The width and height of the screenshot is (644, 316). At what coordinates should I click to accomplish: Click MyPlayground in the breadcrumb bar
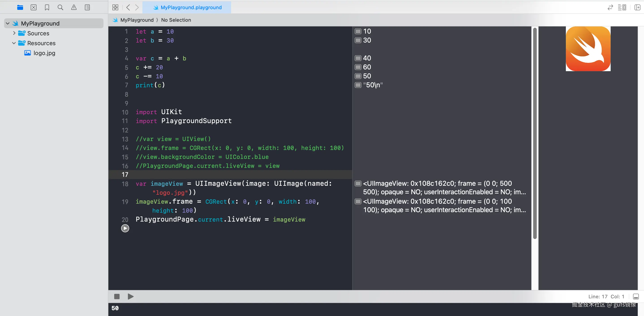tap(137, 20)
